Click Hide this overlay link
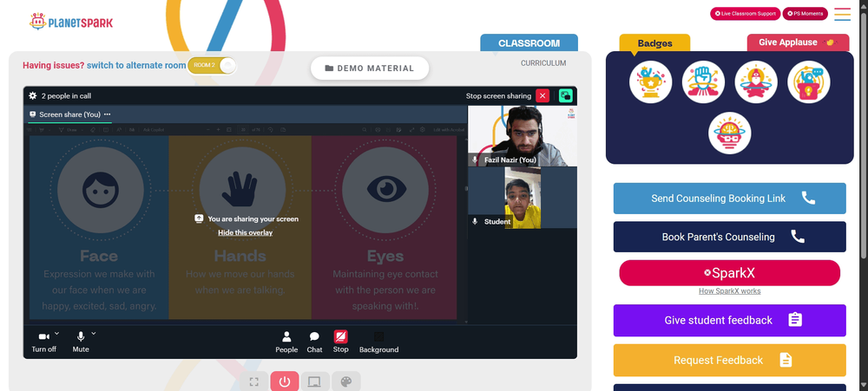The height and width of the screenshot is (391, 868). click(x=246, y=233)
